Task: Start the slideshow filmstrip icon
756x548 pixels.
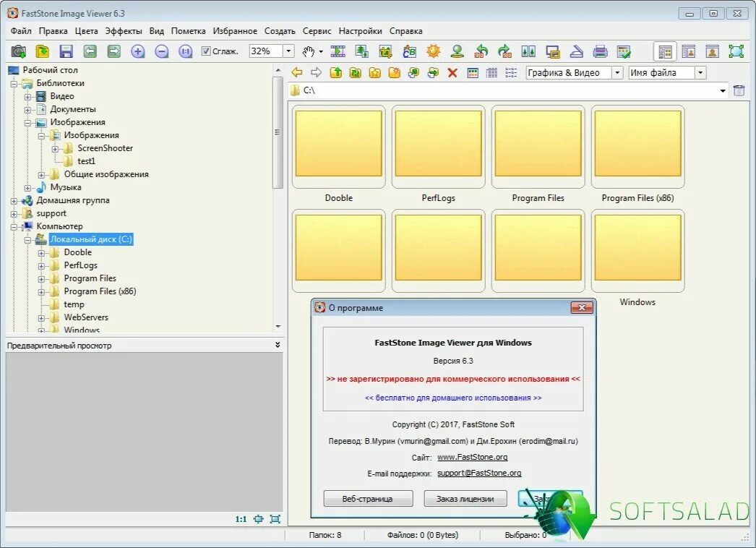Action: tap(338, 51)
